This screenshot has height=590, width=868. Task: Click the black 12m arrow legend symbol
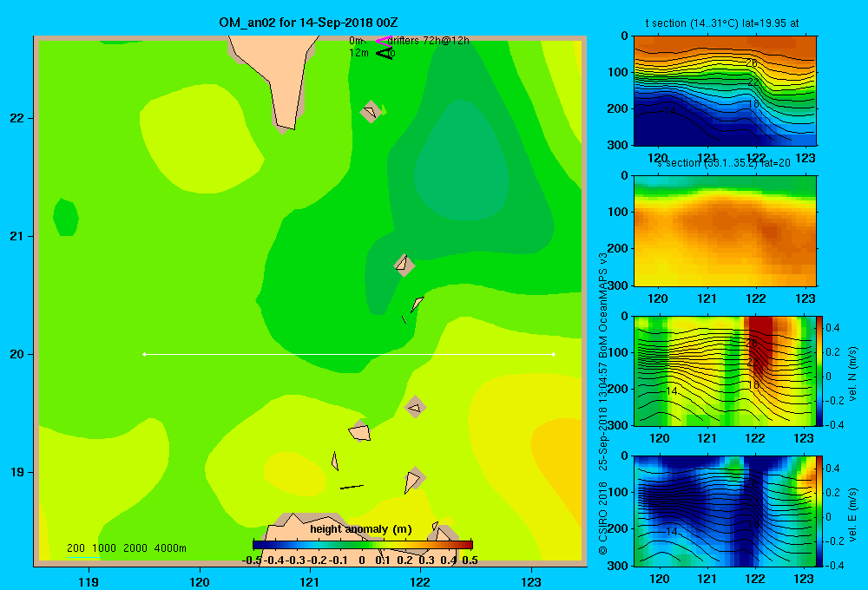click(x=385, y=53)
